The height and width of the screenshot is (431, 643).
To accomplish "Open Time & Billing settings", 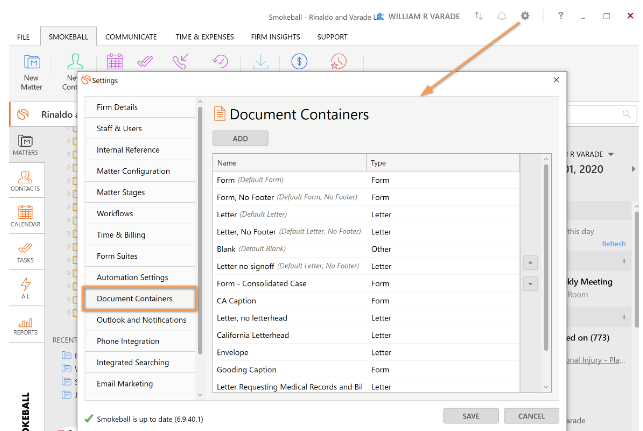I will pyautogui.click(x=140, y=235).
